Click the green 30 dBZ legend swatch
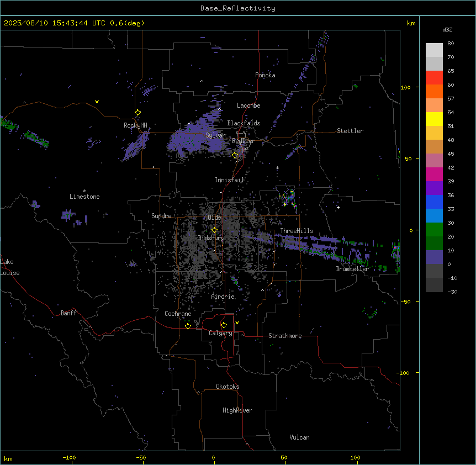The image size is (476, 465). click(x=434, y=230)
